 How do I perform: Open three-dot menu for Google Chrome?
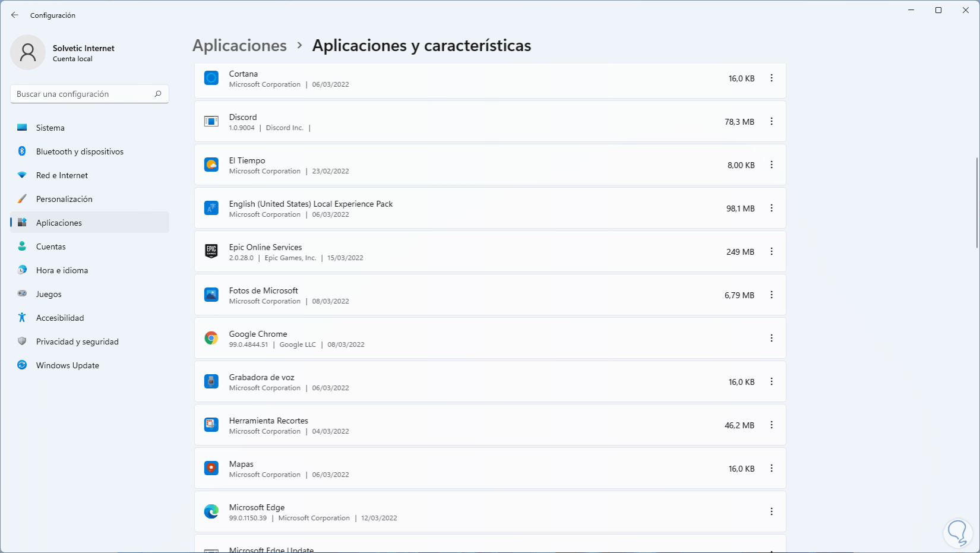772,339
